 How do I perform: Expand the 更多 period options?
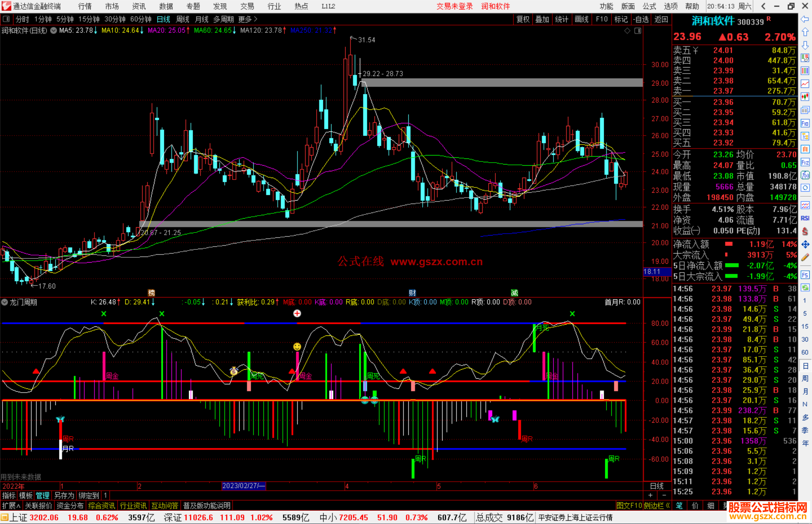(248, 19)
